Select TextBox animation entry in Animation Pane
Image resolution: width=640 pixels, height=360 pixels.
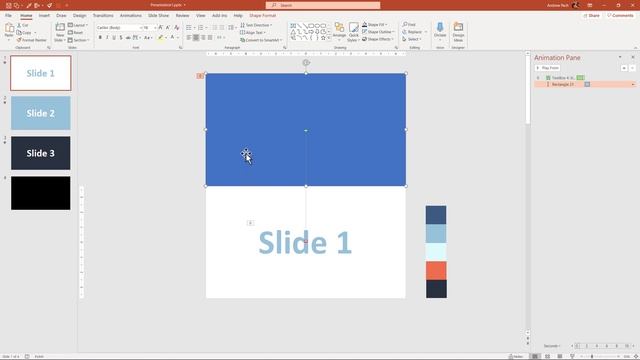pyautogui.click(x=584, y=78)
